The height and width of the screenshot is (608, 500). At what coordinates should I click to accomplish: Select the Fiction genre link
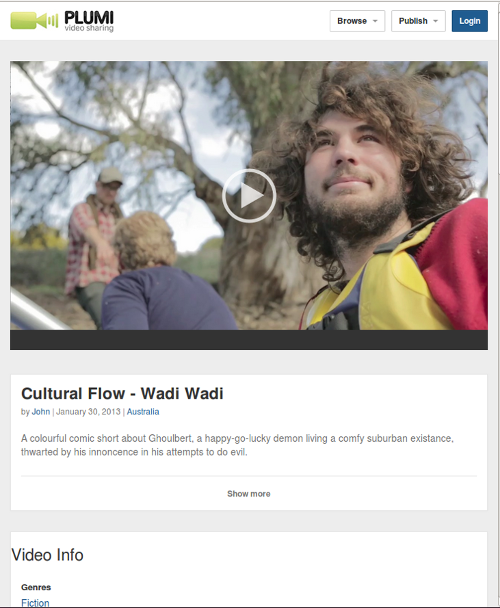point(35,603)
